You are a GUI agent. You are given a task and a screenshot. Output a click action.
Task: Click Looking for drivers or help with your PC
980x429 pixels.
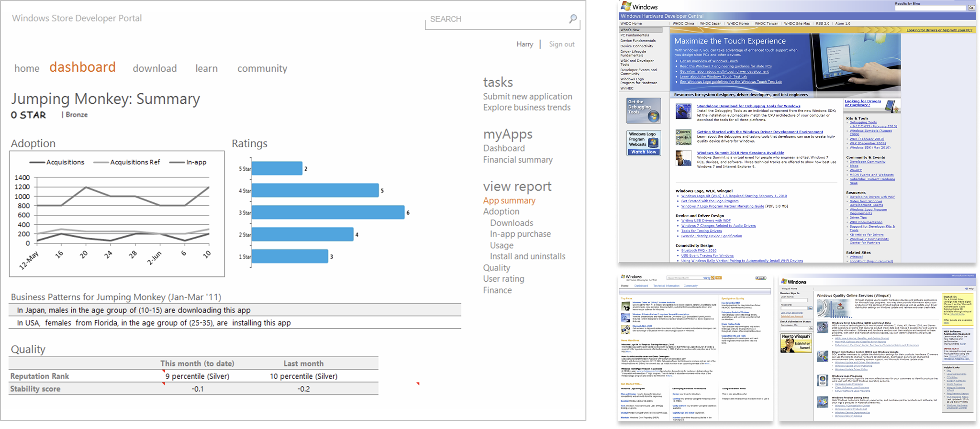tap(939, 30)
